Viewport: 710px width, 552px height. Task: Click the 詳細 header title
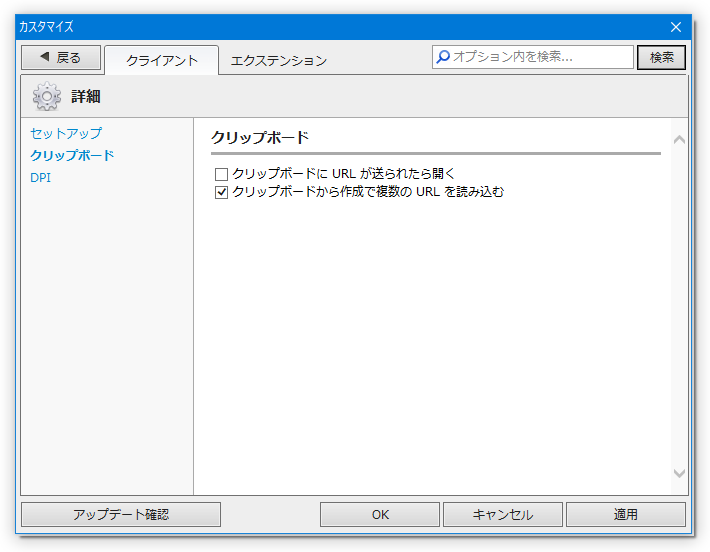86,96
